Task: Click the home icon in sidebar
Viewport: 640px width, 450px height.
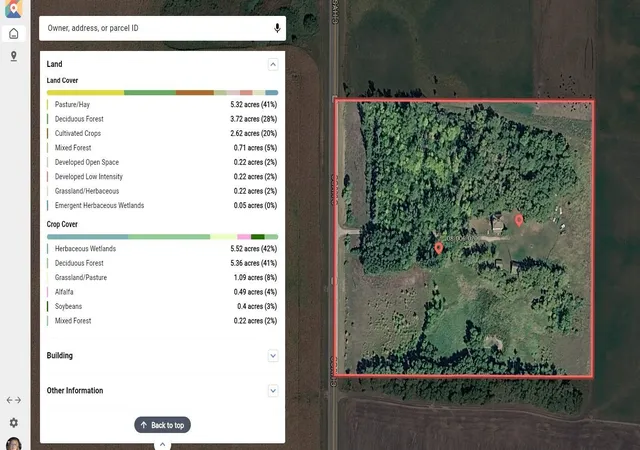Action: click(x=14, y=33)
